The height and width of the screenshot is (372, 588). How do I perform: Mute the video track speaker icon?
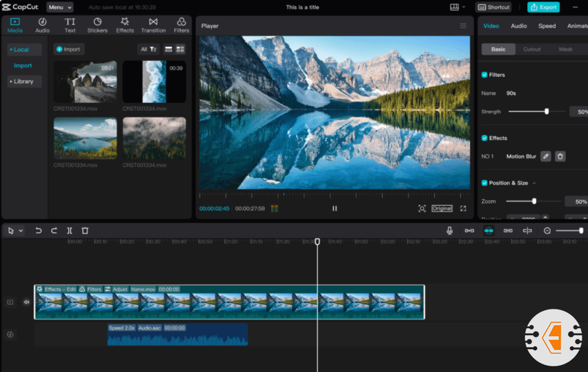(26, 302)
